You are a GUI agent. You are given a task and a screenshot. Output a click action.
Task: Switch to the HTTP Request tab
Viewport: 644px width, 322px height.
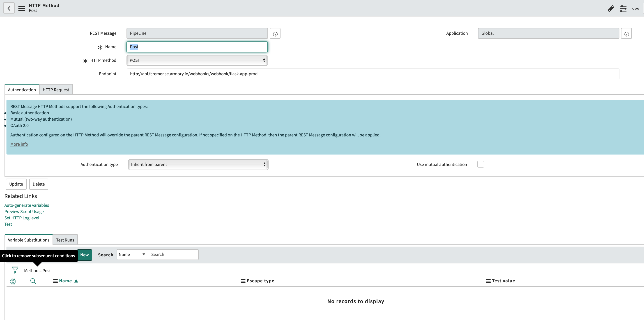pos(56,90)
